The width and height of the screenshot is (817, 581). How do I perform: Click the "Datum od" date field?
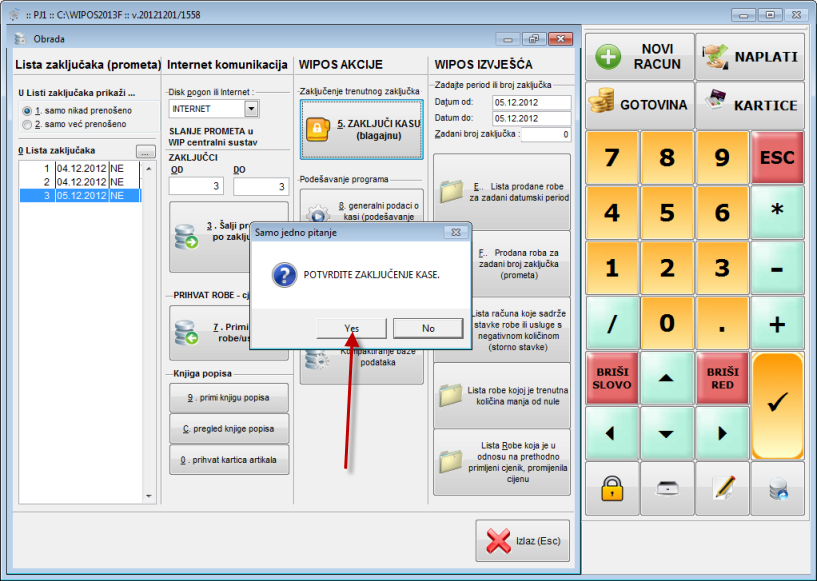coord(530,102)
